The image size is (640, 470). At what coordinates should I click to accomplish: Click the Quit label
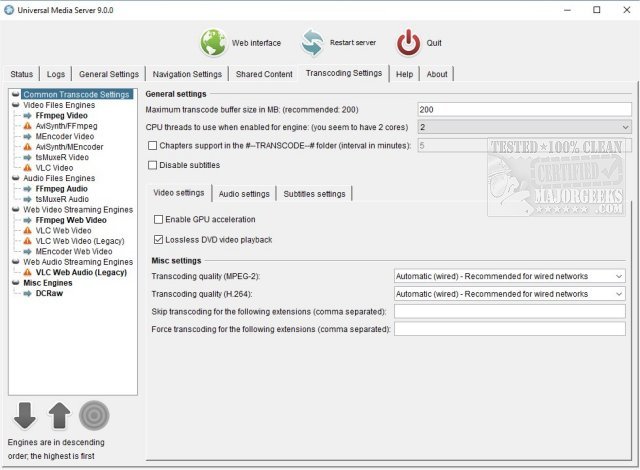434,43
